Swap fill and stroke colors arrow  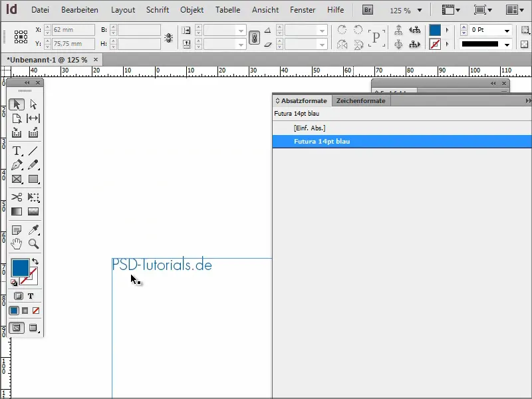35,261
